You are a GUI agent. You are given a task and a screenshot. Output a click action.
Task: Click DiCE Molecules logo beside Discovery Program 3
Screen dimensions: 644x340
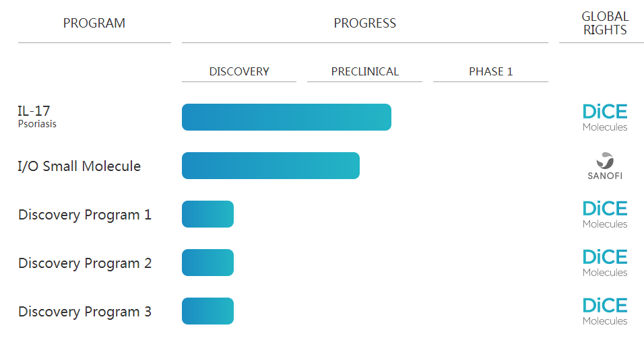[605, 311]
